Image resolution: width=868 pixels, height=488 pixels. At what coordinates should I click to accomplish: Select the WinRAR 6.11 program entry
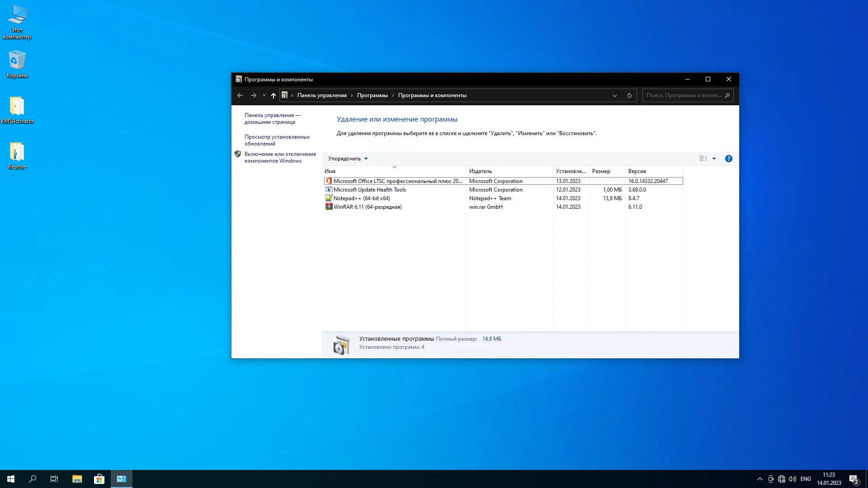pyautogui.click(x=367, y=207)
